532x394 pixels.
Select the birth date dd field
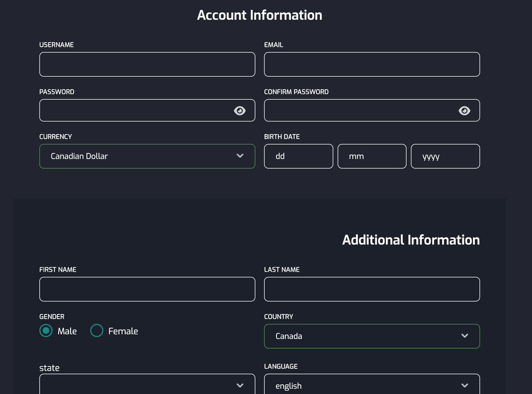(x=299, y=156)
